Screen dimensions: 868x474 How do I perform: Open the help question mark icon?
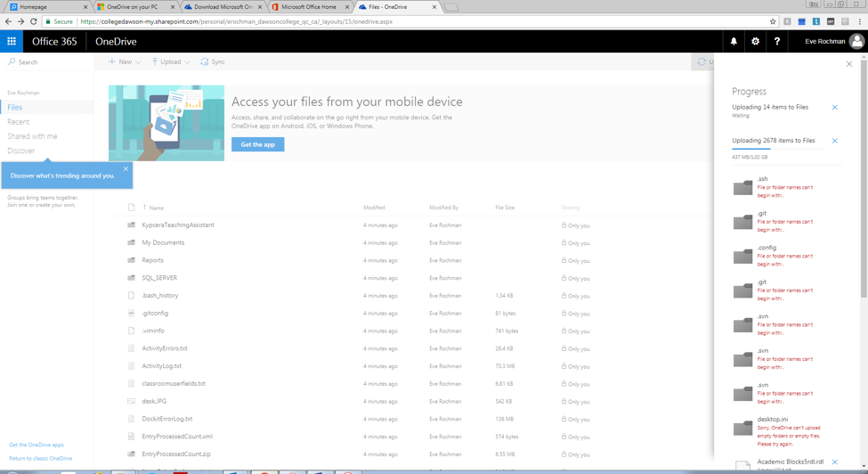(x=776, y=42)
